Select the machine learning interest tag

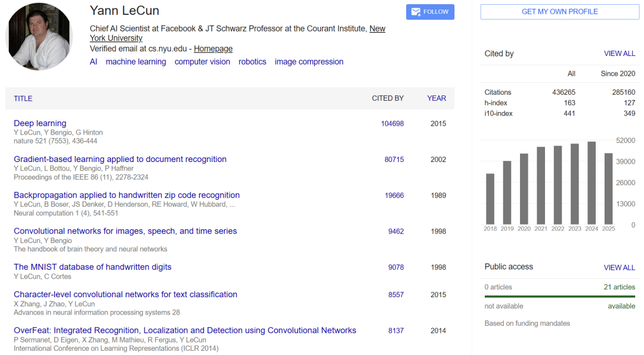coord(136,62)
